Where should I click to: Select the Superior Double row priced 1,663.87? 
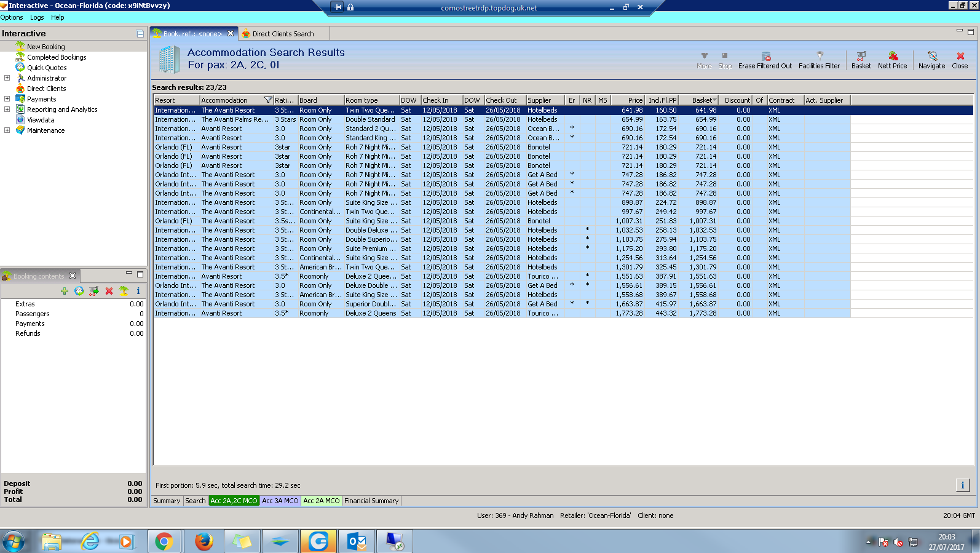tap(502, 304)
